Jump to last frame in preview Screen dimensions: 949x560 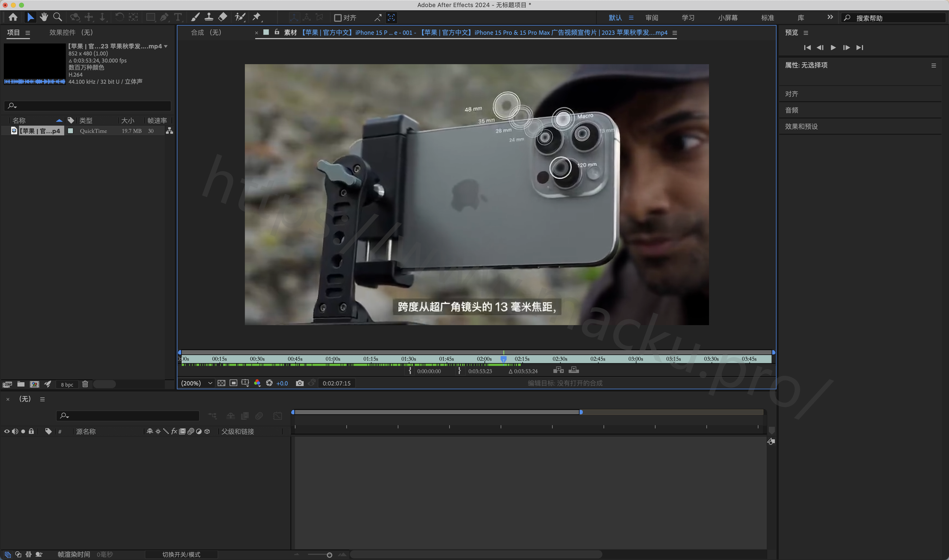(x=860, y=47)
